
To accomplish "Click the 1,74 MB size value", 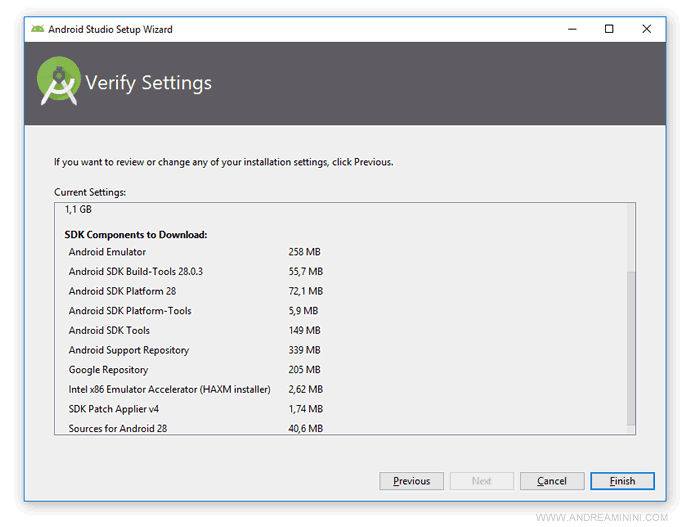I will click(x=306, y=409).
